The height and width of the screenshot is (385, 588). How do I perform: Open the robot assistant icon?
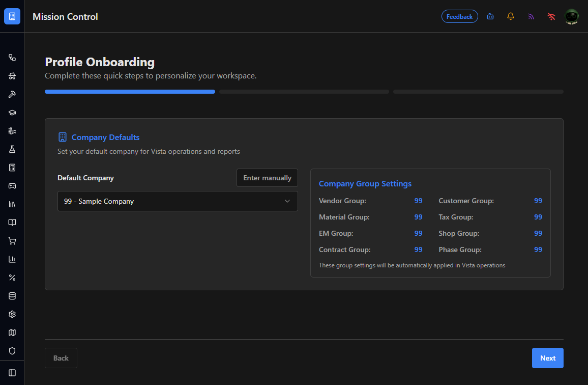click(x=490, y=16)
